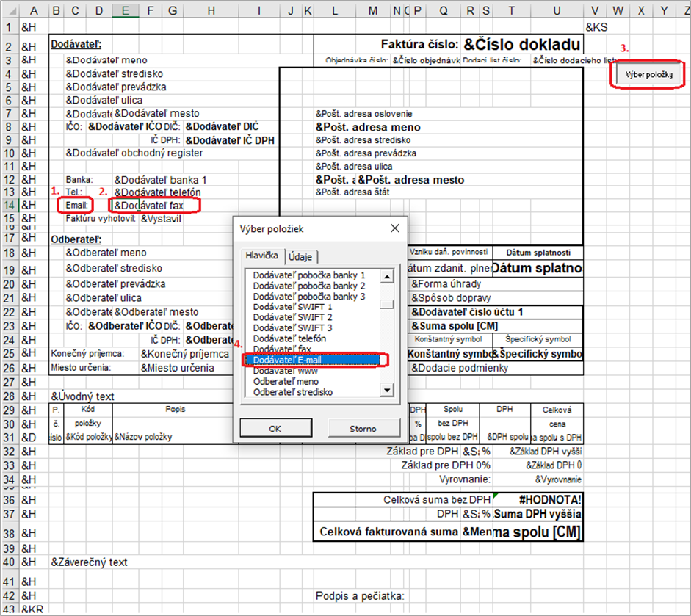Click the Select All corner of sheet
691x616 pixels.
pos(10,10)
